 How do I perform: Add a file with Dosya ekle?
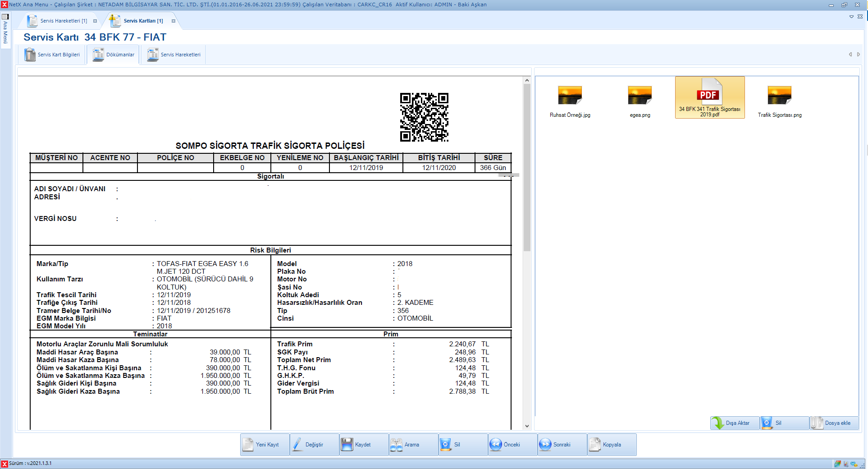click(834, 423)
